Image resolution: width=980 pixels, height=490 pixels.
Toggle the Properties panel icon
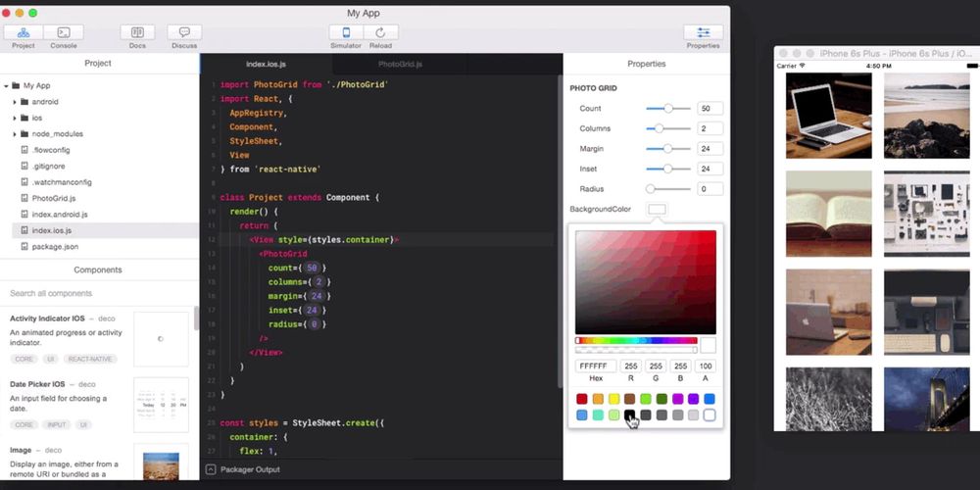point(703,32)
